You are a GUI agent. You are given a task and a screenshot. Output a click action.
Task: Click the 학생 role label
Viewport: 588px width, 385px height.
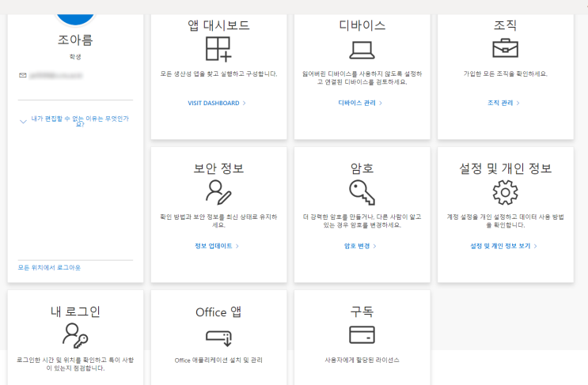75,57
